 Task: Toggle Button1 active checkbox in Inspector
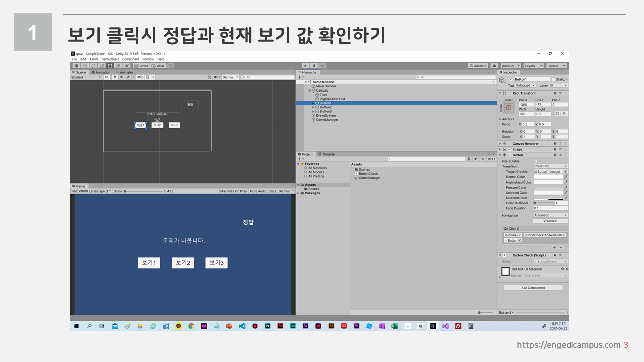tap(511, 79)
